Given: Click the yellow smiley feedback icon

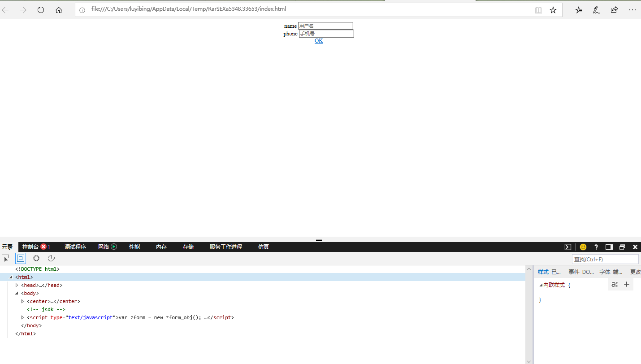Looking at the screenshot, I should coord(583,247).
